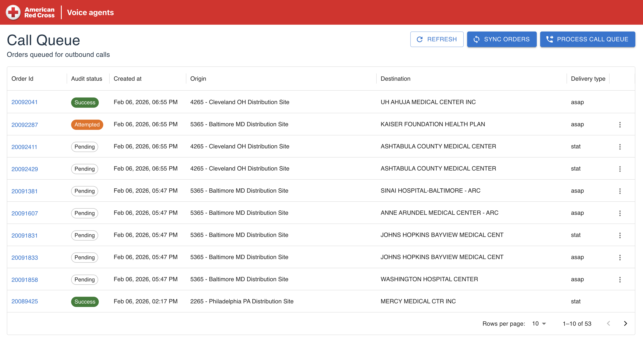Open row menu for order 20092429

coord(620,169)
